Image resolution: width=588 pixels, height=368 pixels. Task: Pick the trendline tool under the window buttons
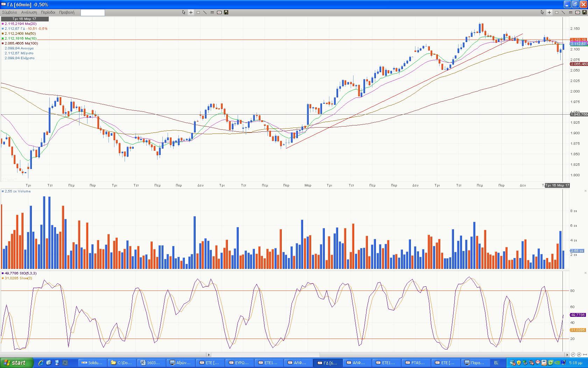(563, 12)
